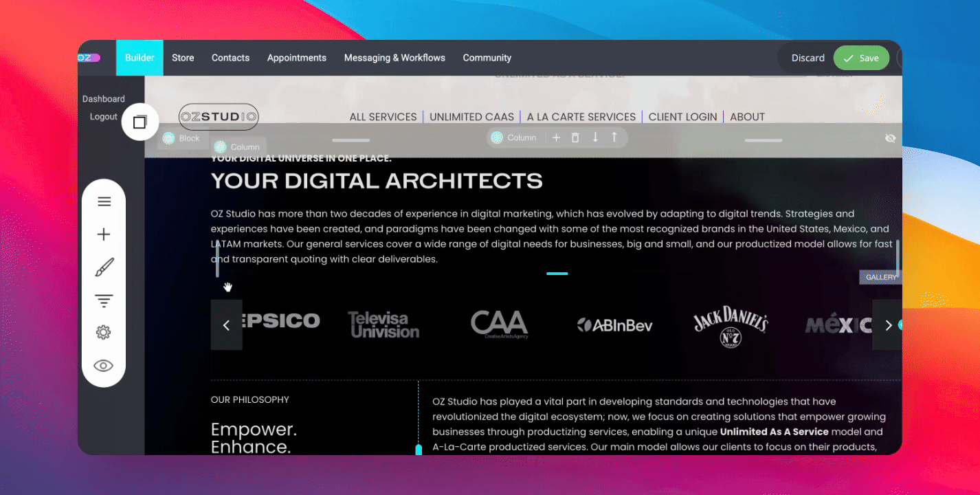Click the ABInBev logo

pos(614,325)
